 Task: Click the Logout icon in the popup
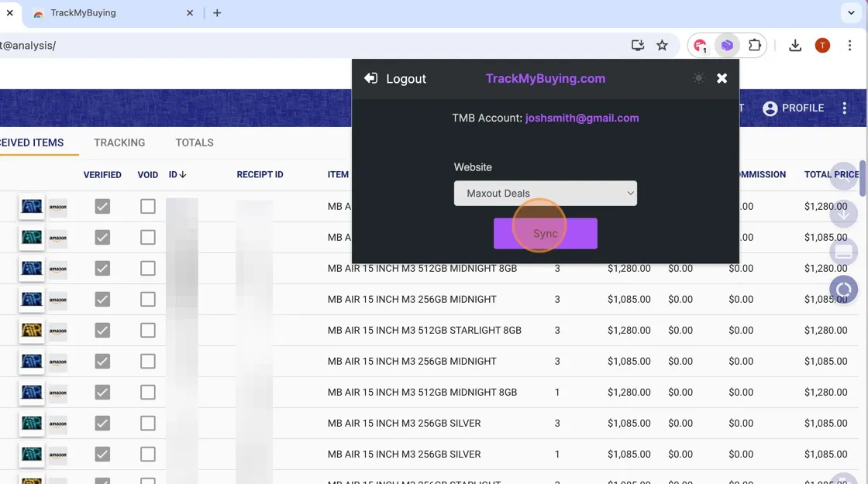371,78
